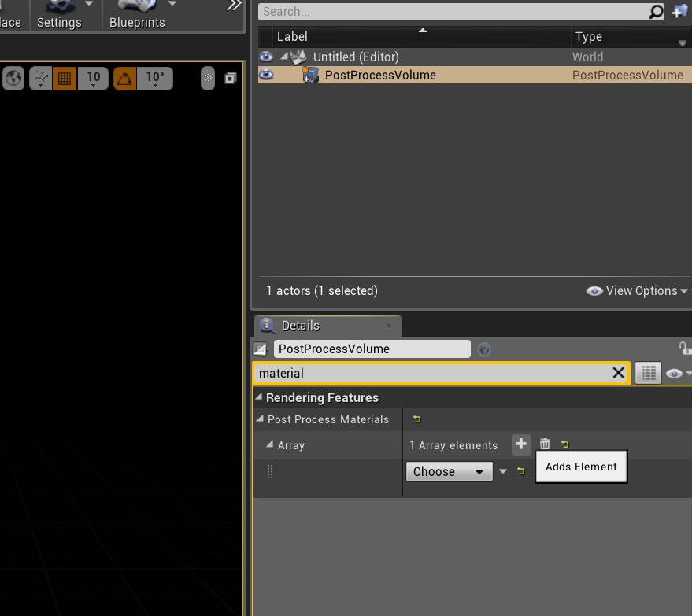
Task: Select the PostProcessVolume actor row
Action: point(475,75)
